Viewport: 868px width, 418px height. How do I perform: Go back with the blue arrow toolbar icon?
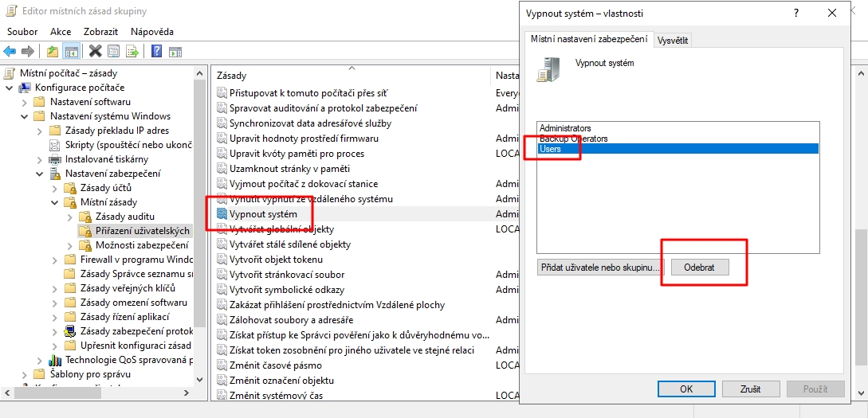[10, 52]
